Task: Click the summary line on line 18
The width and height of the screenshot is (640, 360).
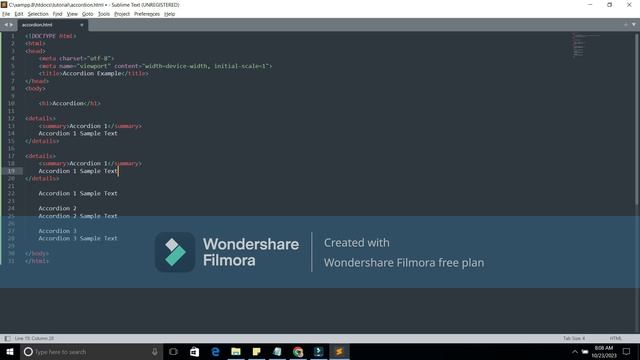Action: coord(90,163)
